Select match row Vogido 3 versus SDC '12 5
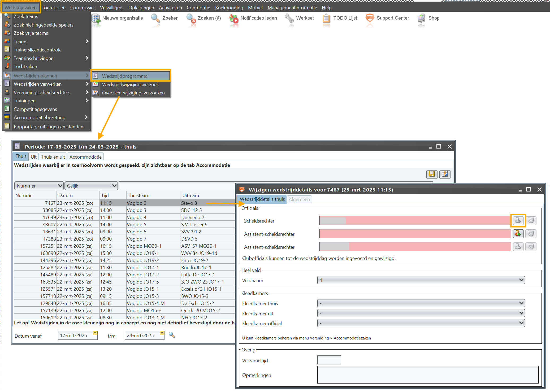The image size is (550, 392). coord(136,210)
